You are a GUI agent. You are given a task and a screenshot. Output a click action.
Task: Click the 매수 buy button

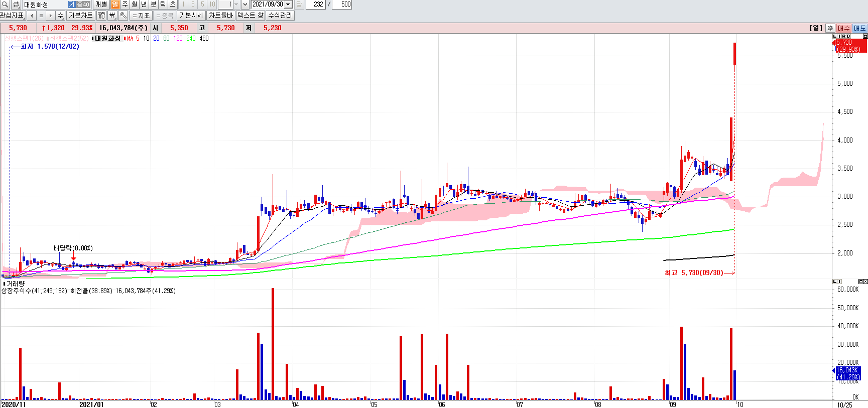[x=844, y=28]
